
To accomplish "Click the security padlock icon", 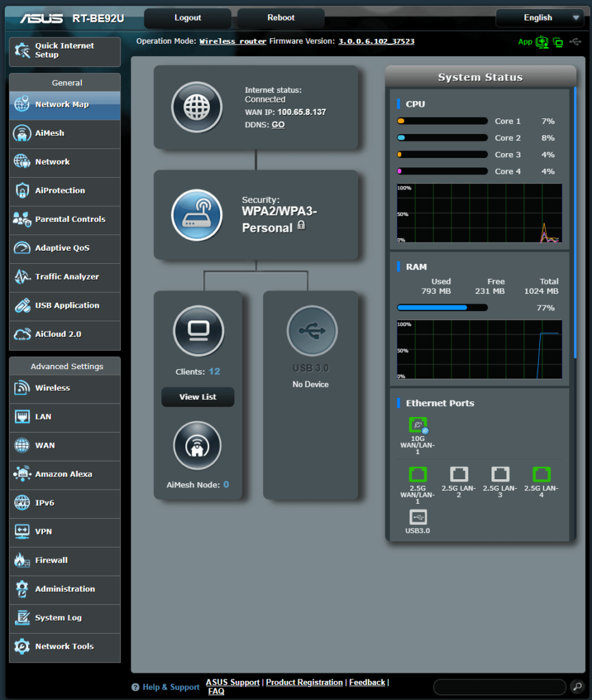I will coord(301,225).
